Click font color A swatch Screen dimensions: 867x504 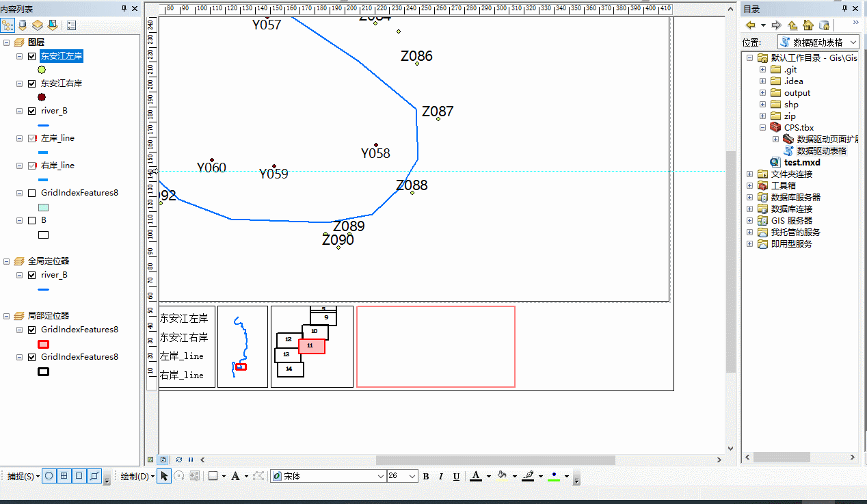click(476, 476)
